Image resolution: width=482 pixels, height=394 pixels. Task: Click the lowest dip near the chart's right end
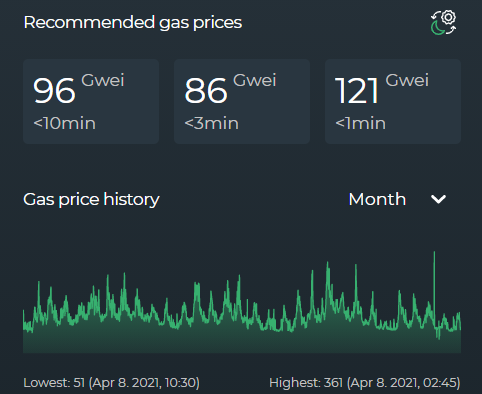point(439,335)
